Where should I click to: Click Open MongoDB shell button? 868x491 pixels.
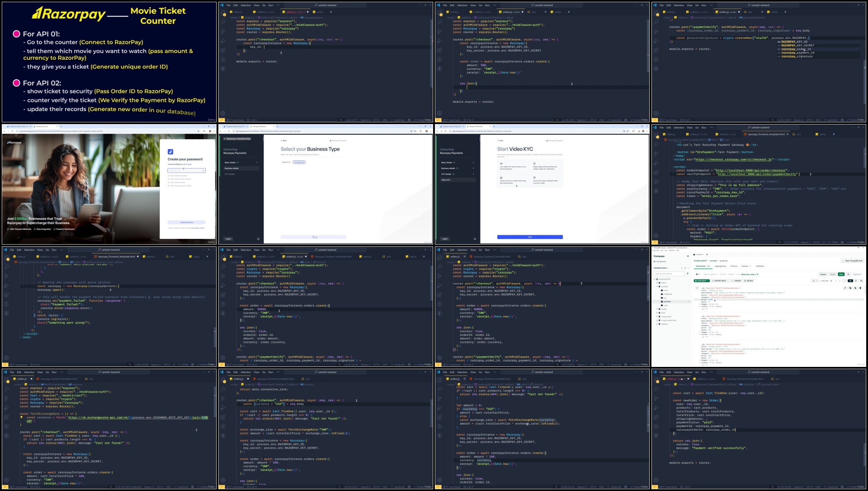point(852,261)
